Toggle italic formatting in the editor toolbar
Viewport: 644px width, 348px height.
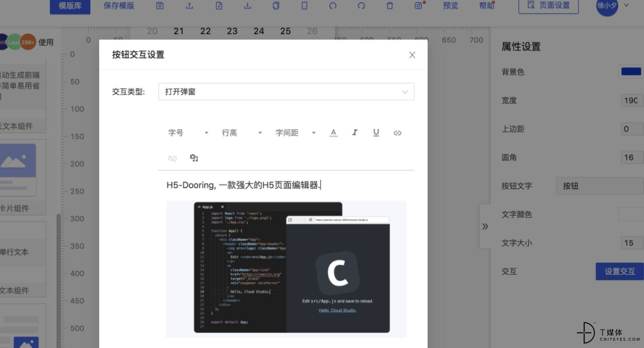355,133
